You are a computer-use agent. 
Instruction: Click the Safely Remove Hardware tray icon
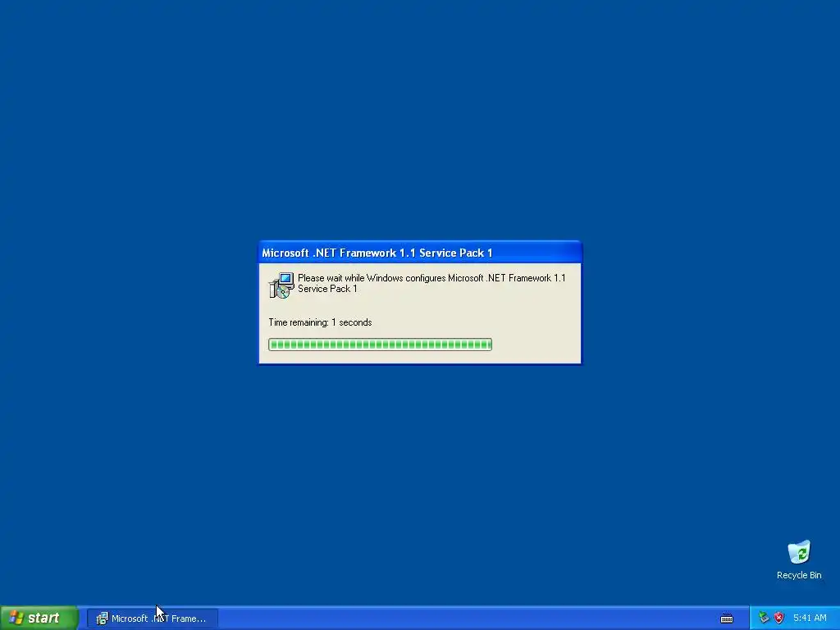tap(764, 618)
